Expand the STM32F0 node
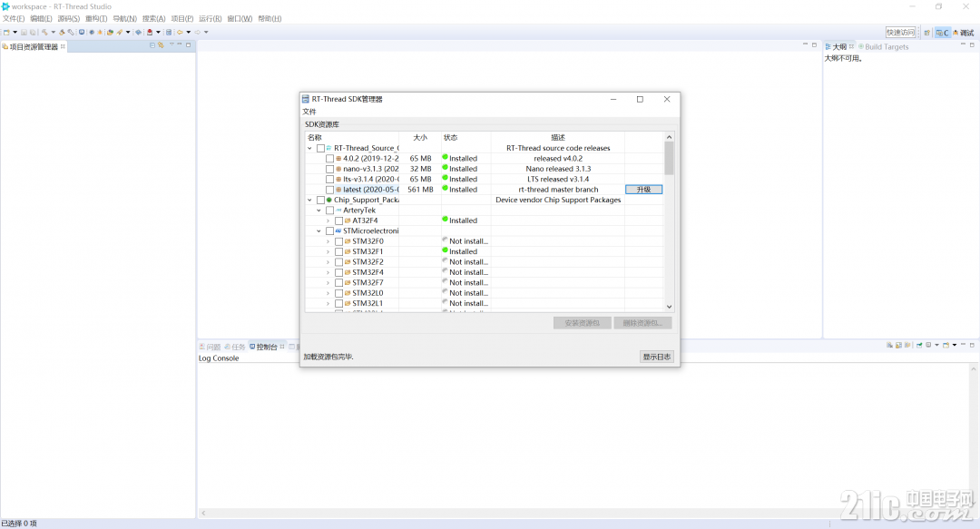This screenshot has height=529, width=980. pyautogui.click(x=328, y=241)
